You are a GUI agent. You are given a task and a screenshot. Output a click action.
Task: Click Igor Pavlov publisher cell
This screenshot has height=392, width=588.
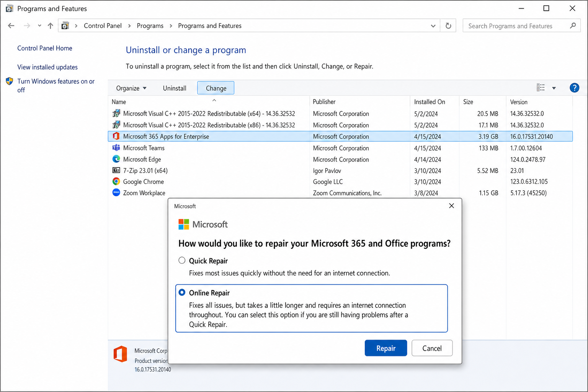click(x=327, y=171)
